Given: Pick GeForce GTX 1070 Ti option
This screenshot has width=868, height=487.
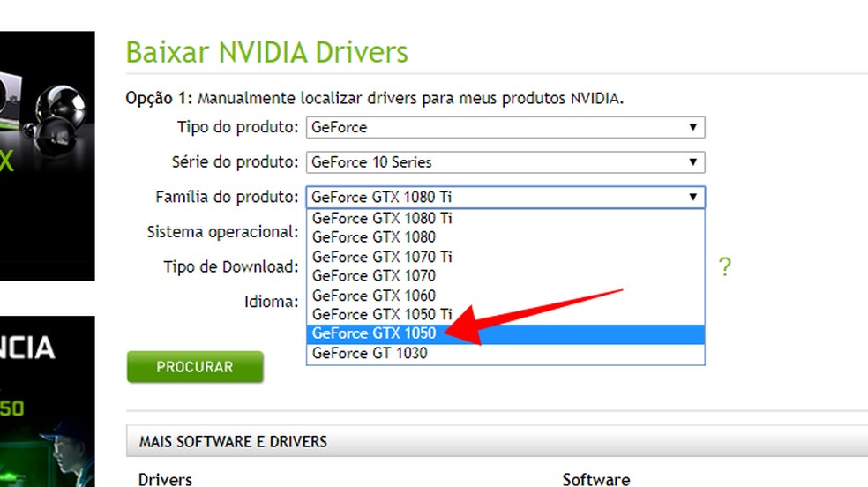Looking at the screenshot, I should [x=382, y=257].
